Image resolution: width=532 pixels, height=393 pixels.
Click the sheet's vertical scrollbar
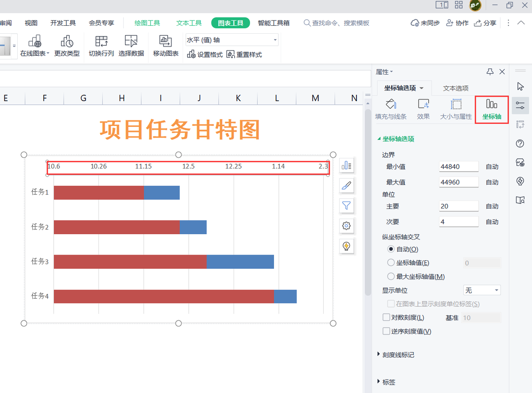[x=368, y=202]
